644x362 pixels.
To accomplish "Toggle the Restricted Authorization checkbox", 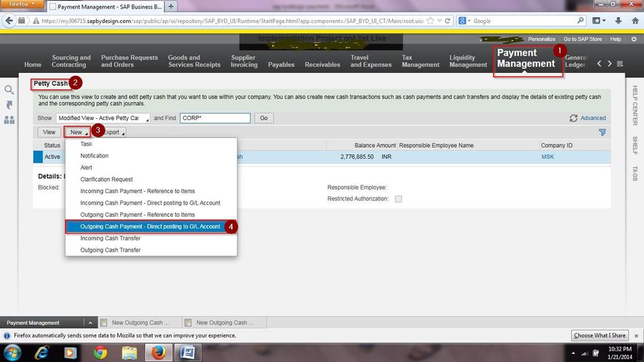I will pyautogui.click(x=399, y=199).
